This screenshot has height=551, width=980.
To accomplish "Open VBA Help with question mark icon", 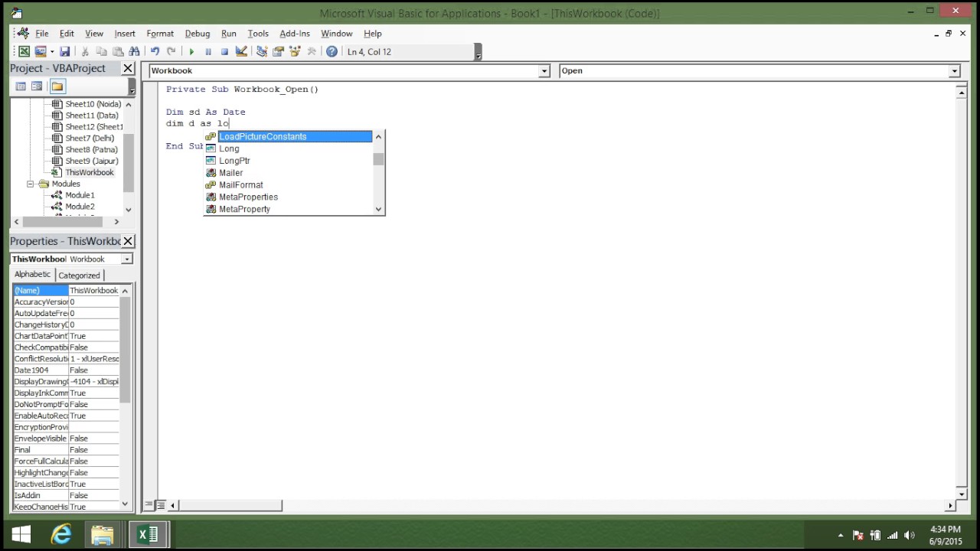I will click(x=332, y=51).
